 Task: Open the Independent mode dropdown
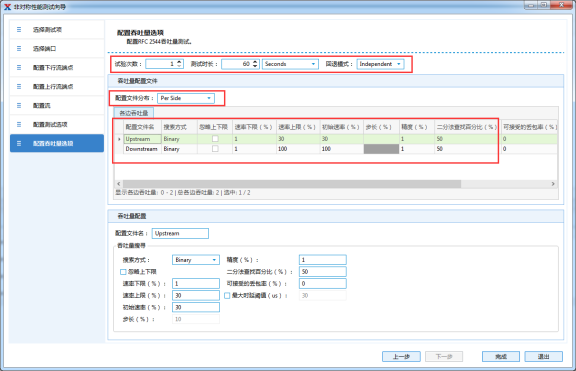tap(381, 64)
